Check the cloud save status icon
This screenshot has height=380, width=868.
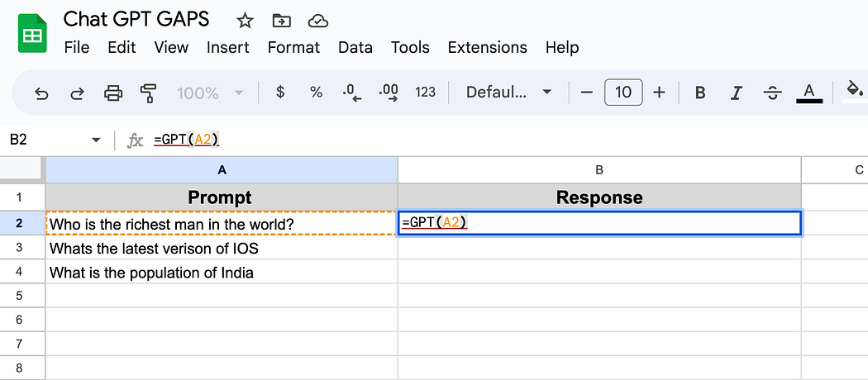(x=318, y=21)
